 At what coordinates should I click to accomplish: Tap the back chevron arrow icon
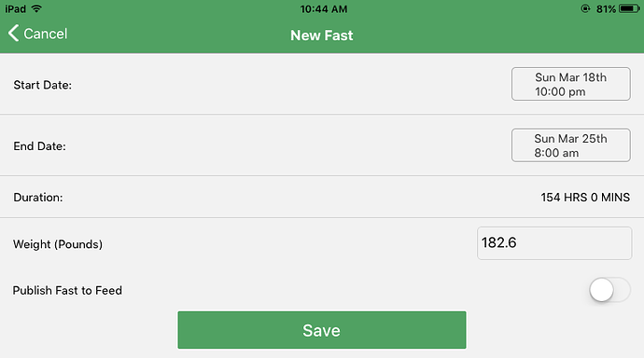14,34
